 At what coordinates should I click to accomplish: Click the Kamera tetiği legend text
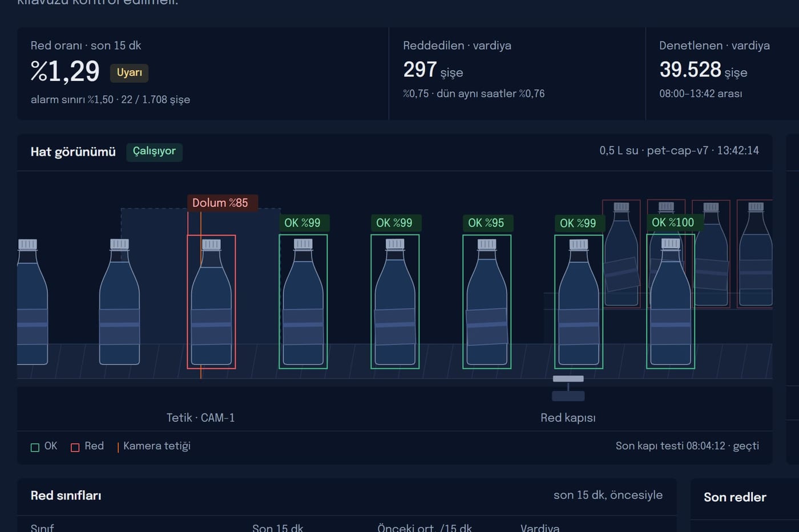click(x=157, y=446)
